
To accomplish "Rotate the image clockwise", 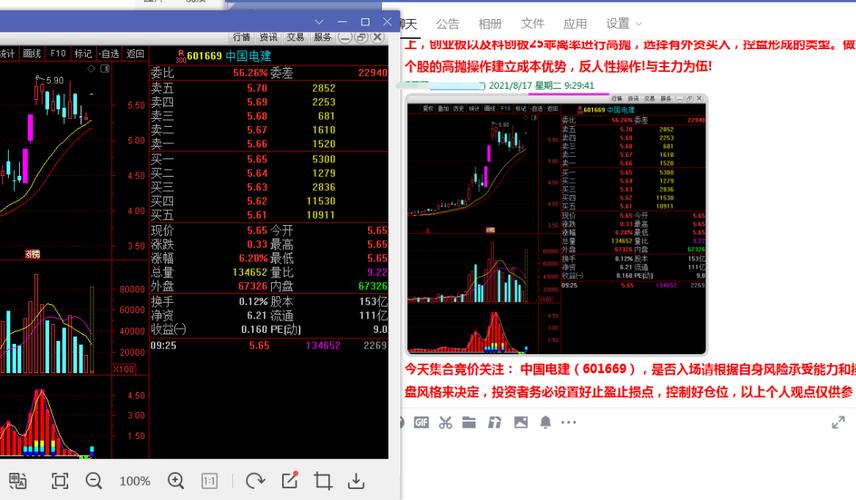I will coord(255,481).
